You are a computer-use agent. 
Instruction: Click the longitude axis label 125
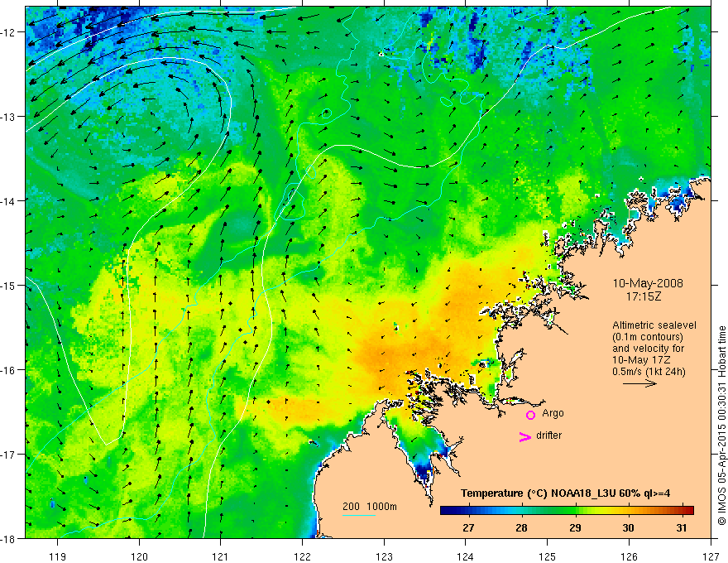point(548,556)
